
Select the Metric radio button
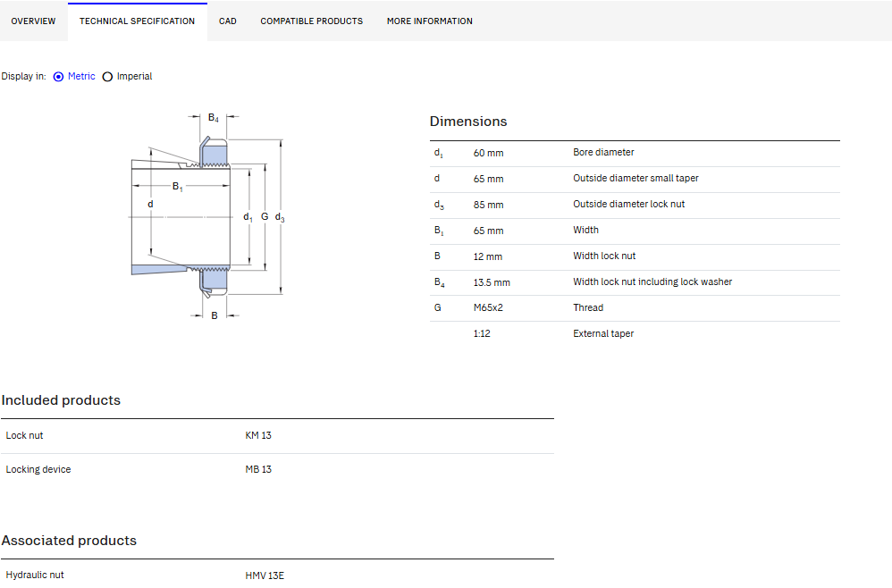coord(59,76)
